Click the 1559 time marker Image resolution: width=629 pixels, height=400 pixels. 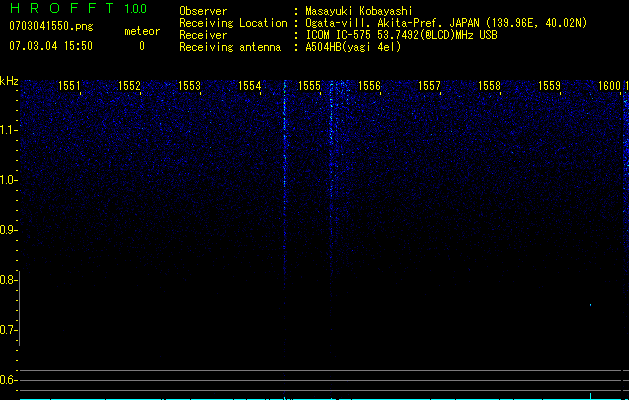(x=549, y=86)
